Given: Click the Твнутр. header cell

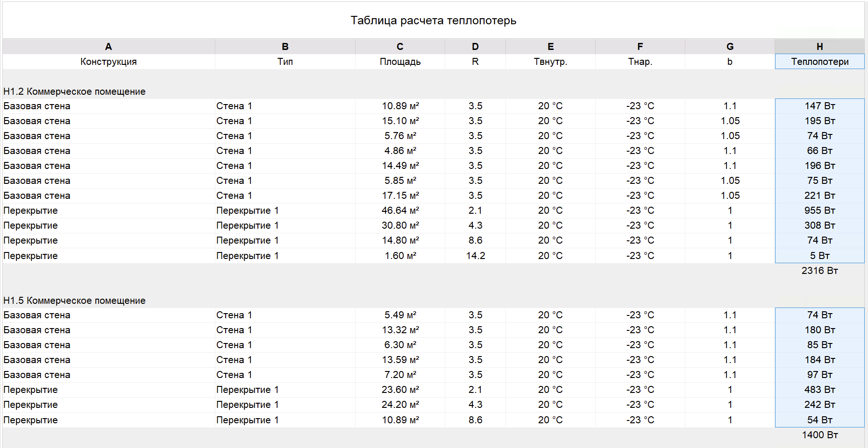Looking at the screenshot, I should 550,62.
